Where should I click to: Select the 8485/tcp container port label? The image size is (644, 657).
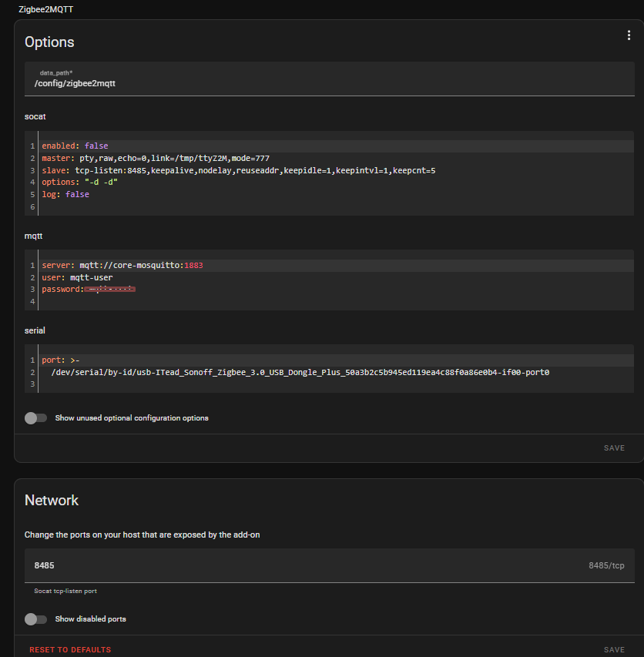click(x=606, y=565)
